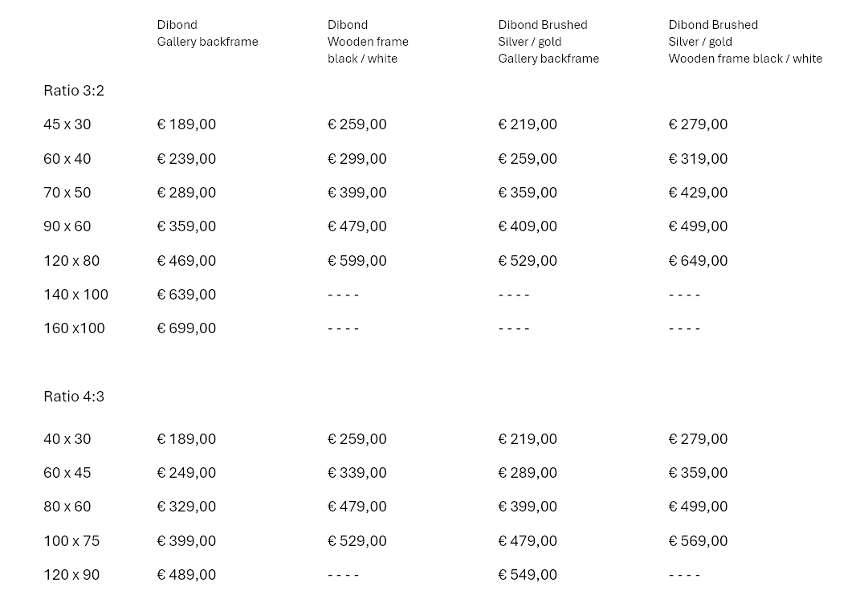Select the € 489,00 price
The height and width of the screenshot is (607, 868).
point(186,575)
